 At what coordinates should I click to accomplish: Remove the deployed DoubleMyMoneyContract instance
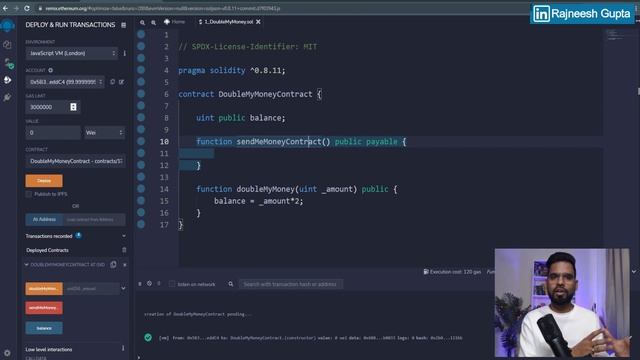click(124, 265)
